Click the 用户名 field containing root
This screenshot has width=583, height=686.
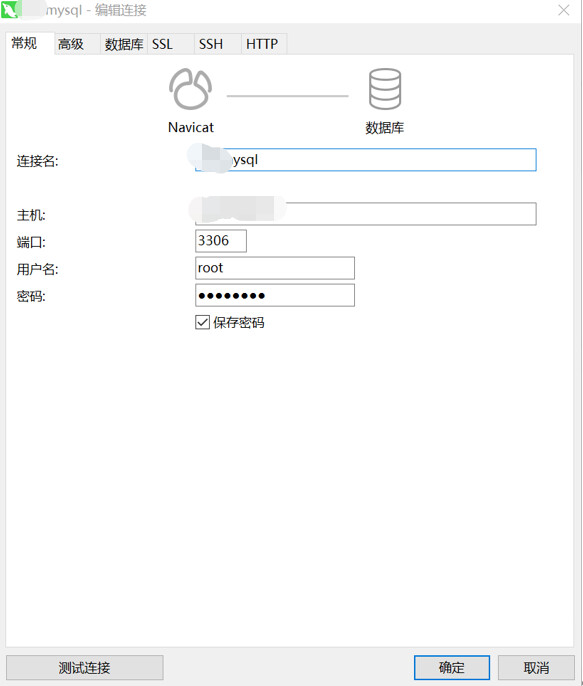[x=275, y=268]
